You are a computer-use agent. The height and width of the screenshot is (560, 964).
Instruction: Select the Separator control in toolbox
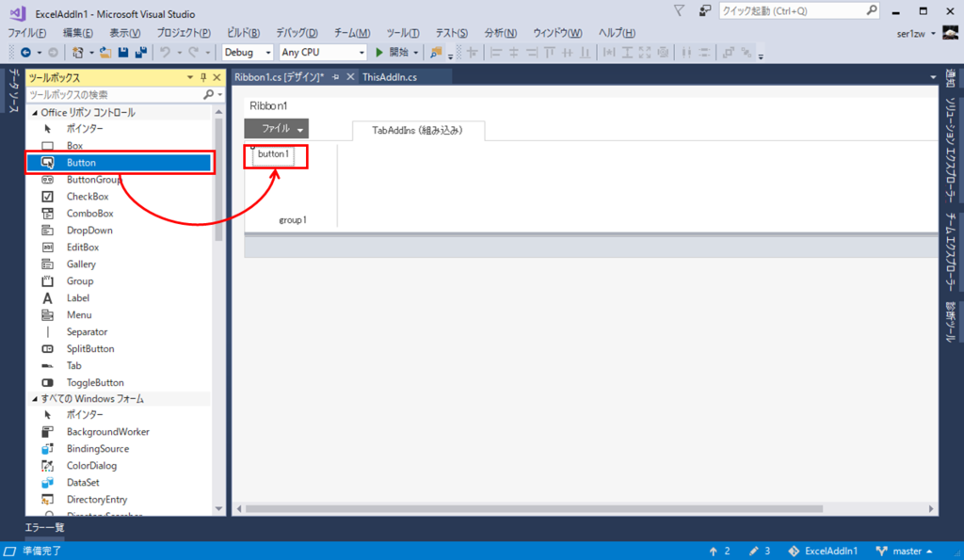point(118,331)
